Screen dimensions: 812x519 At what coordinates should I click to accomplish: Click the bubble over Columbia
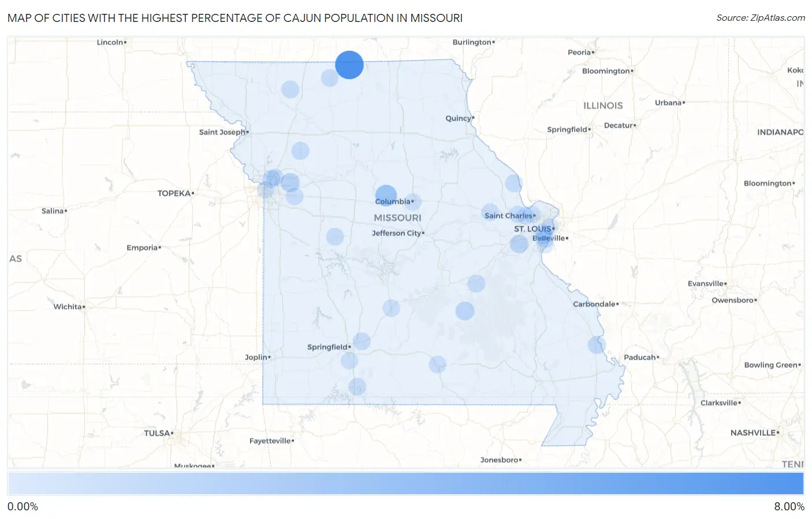point(386,196)
